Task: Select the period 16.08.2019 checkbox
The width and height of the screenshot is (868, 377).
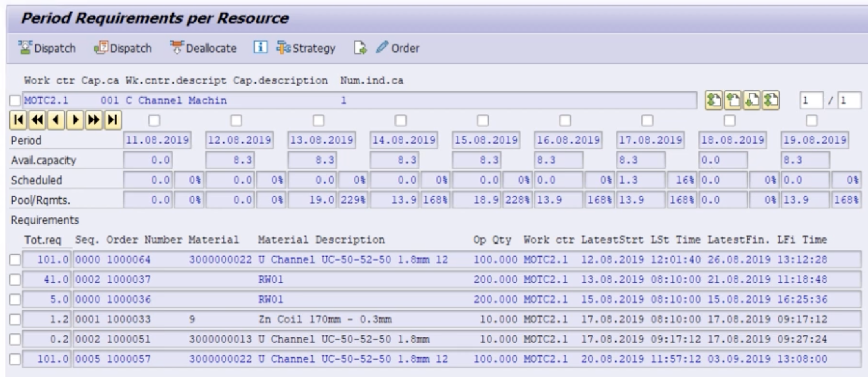Action: [x=565, y=120]
